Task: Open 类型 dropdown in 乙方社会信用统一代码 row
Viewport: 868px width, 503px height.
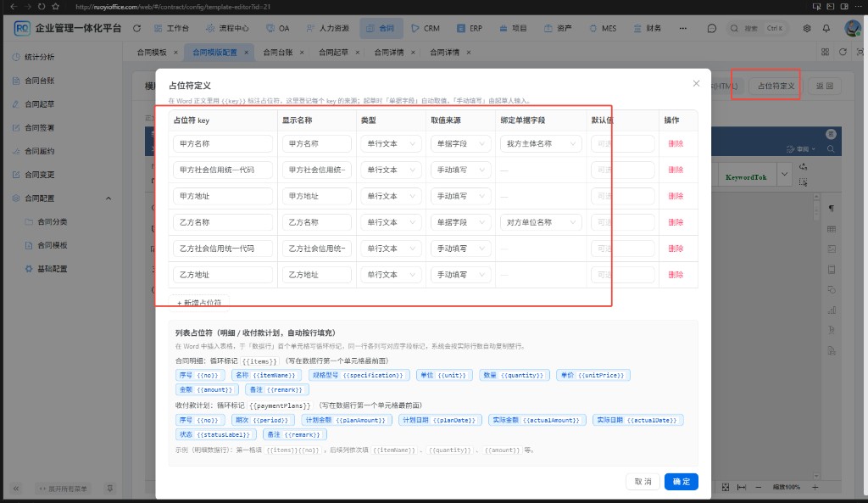Action: point(391,249)
